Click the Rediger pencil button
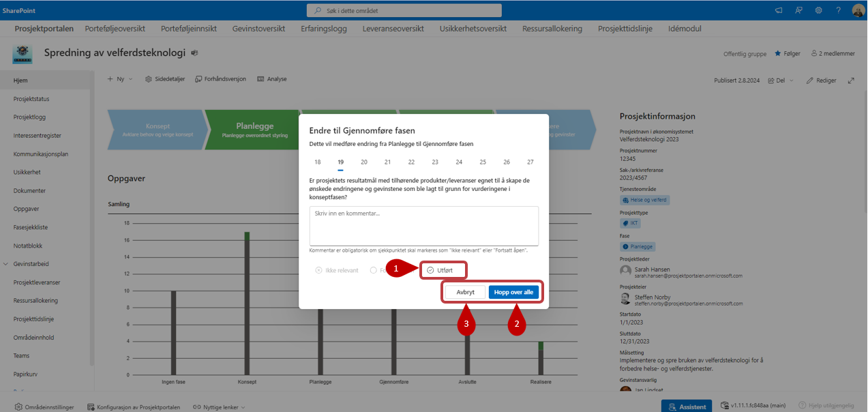The image size is (868, 412). (x=821, y=80)
